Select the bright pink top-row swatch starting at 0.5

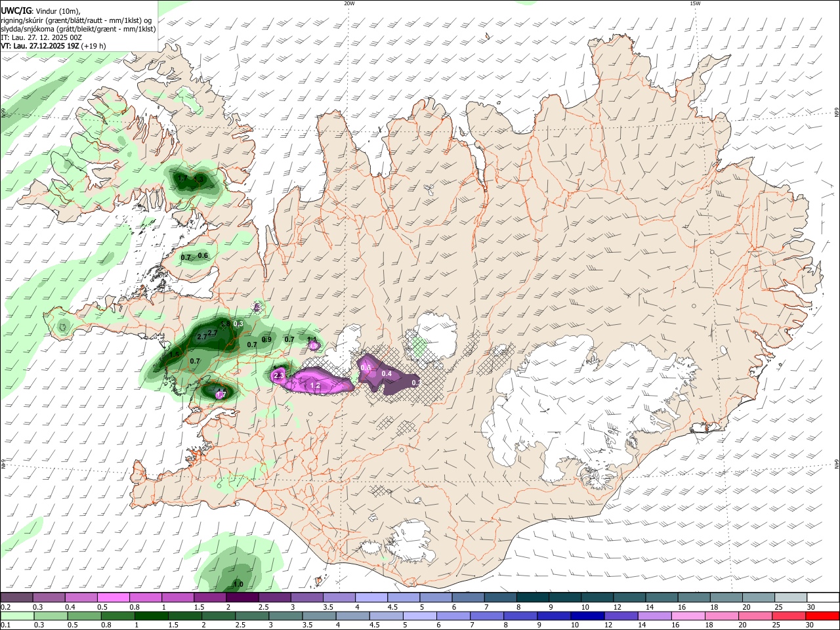pos(113,597)
